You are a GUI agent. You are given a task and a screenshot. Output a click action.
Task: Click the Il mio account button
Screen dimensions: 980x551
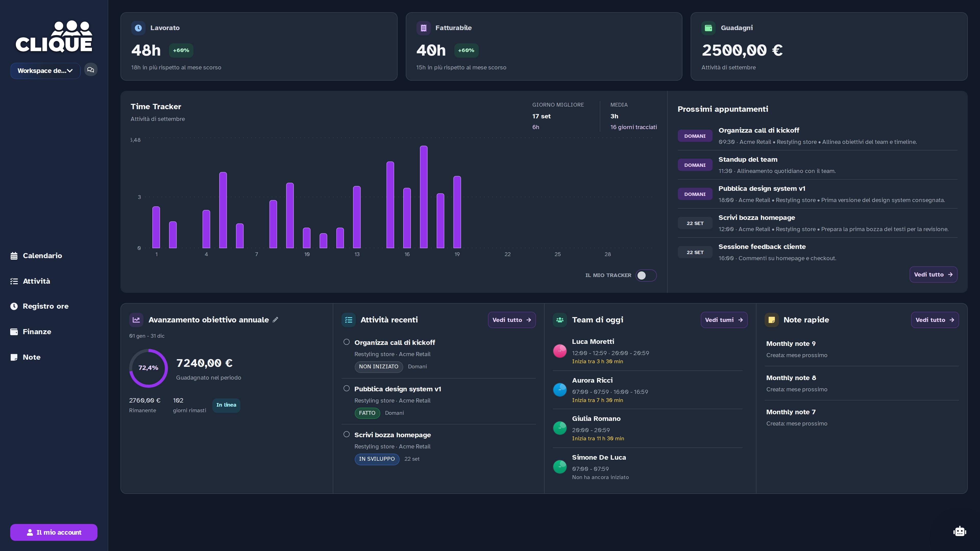click(54, 532)
